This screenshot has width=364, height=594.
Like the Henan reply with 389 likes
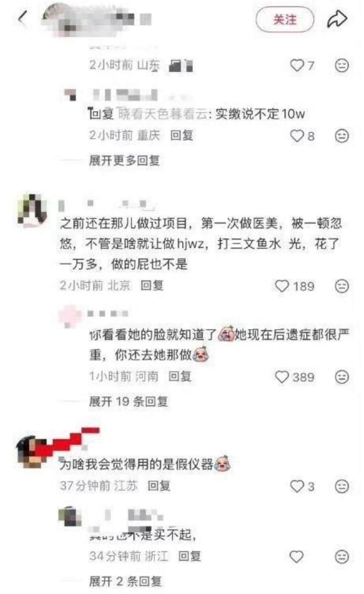coord(282,377)
